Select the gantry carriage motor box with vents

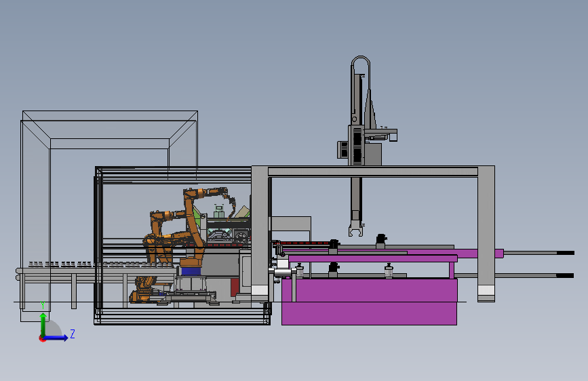point(357,146)
